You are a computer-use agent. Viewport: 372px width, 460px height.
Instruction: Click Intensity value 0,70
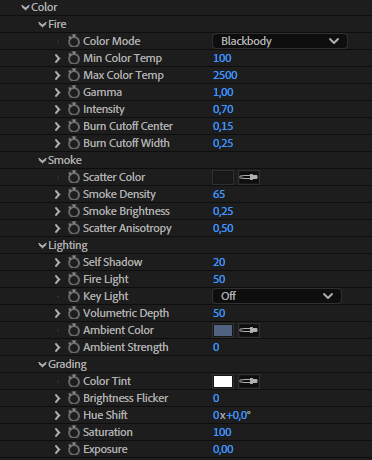[223, 109]
